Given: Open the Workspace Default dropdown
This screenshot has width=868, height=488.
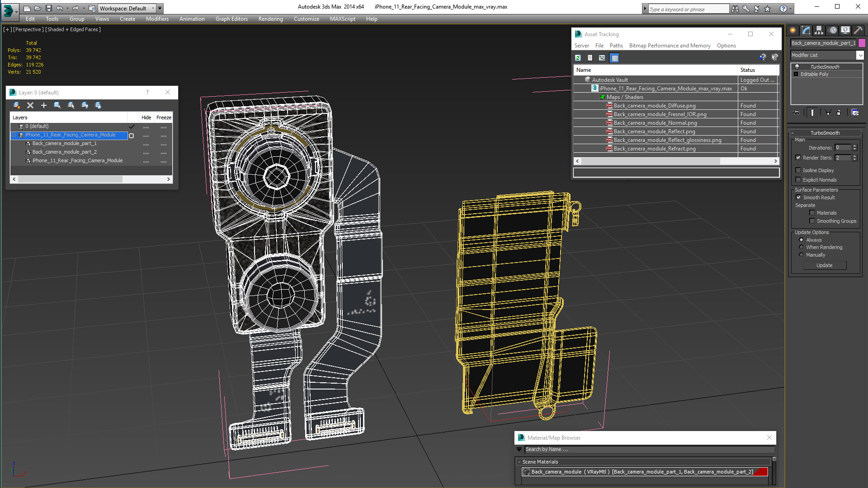Looking at the screenshot, I should coord(127,8).
